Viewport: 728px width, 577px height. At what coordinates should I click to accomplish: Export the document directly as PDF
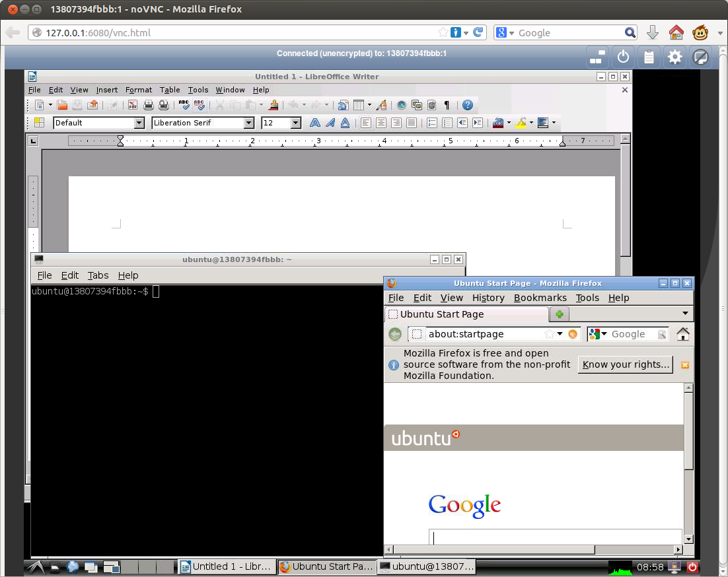point(131,105)
